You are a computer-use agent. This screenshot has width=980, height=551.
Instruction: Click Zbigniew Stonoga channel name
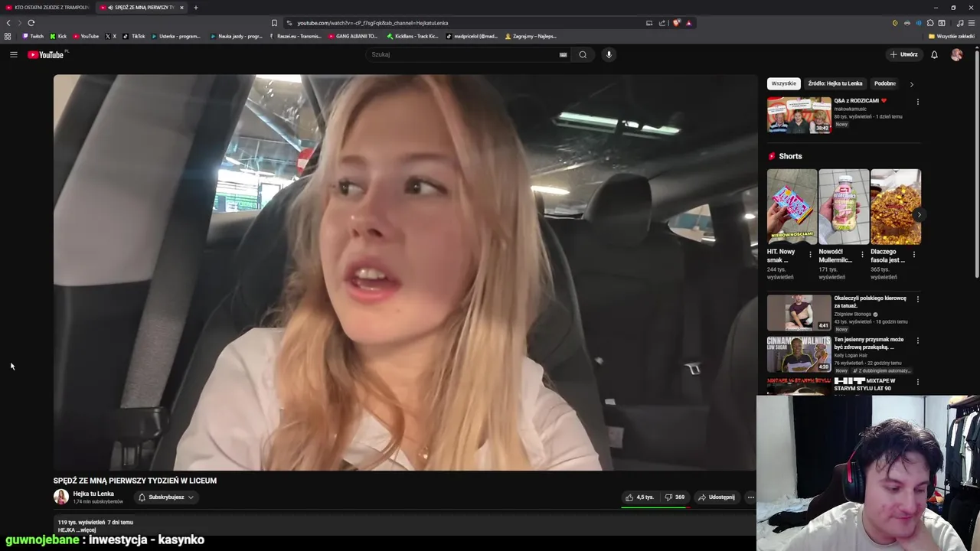[x=853, y=314]
